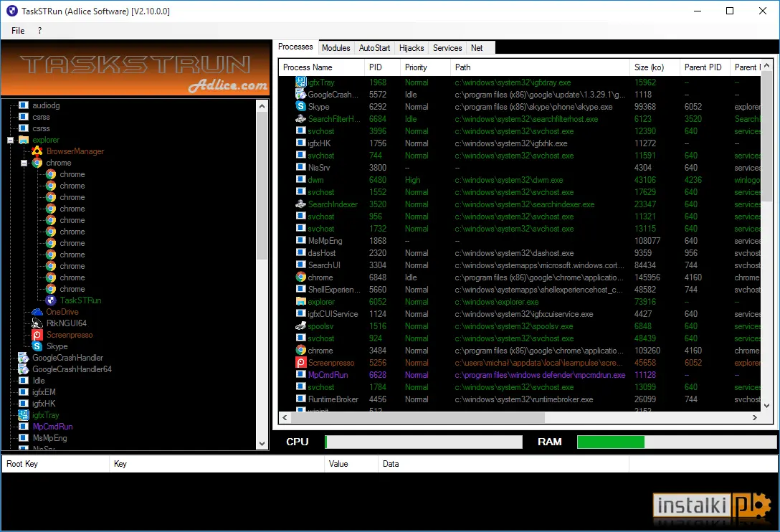Click the Screenpresso icon in process tree
The height and width of the screenshot is (532, 780).
pos(37,335)
